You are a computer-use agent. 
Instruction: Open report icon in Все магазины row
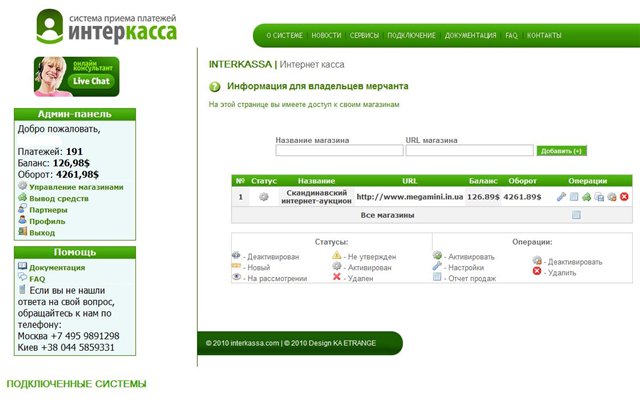576,215
